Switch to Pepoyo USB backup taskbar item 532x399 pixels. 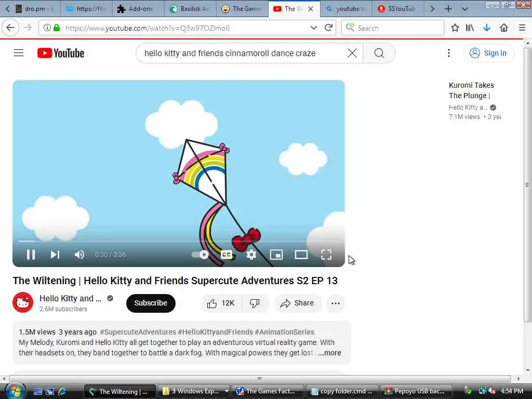(x=416, y=391)
